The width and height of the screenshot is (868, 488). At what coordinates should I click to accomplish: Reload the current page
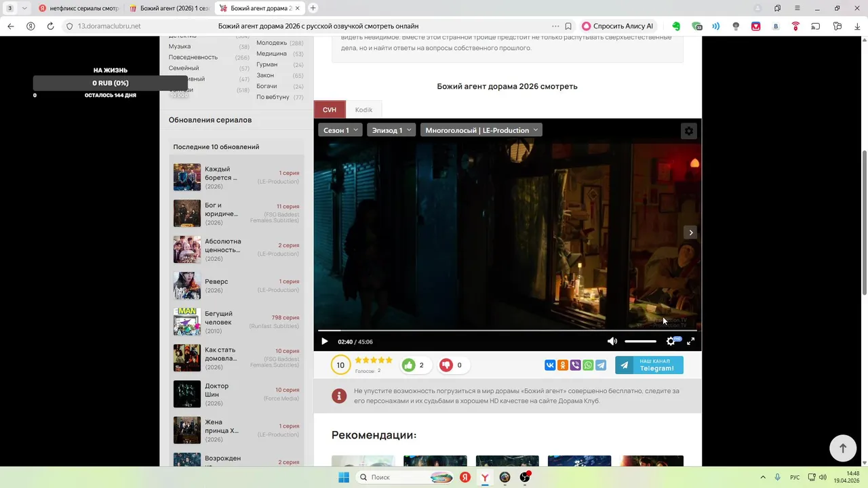50,26
